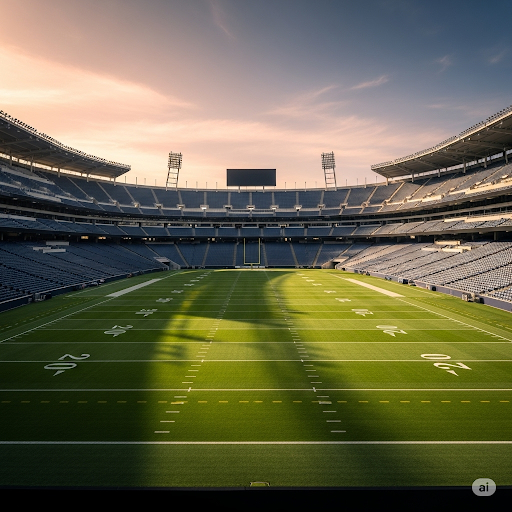The height and width of the screenshot is (512, 512).
Task: Select the left white sideline bench strip
Action: click(133, 288)
